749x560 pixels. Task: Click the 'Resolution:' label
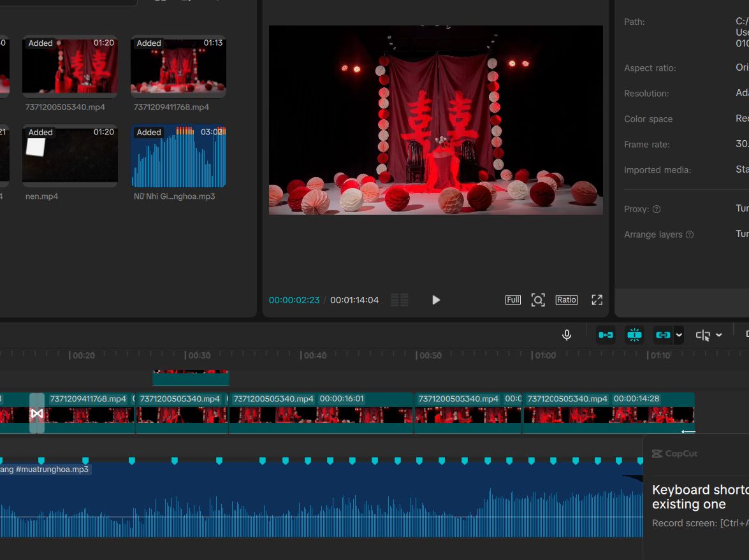click(646, 94)
